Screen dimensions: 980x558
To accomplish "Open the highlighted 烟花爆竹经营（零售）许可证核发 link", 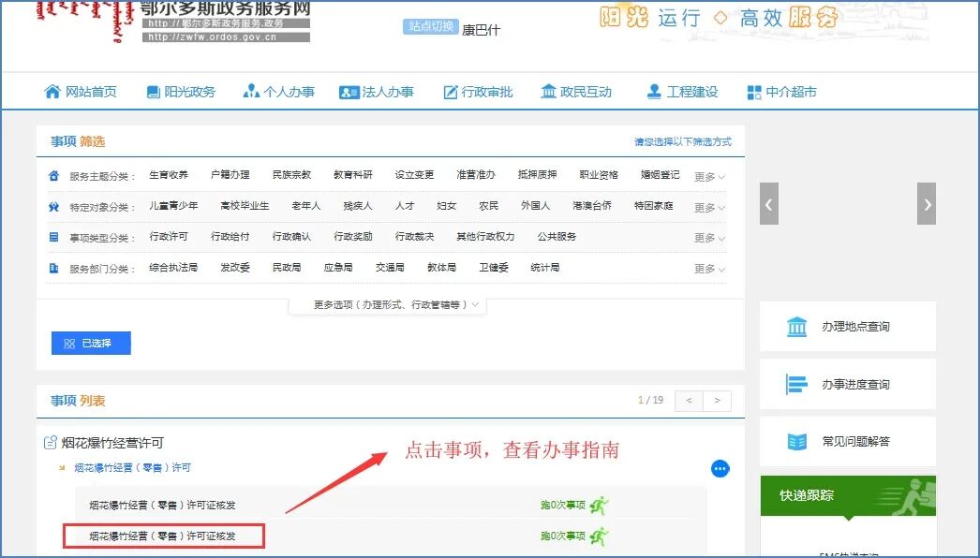I will point(162,536).
